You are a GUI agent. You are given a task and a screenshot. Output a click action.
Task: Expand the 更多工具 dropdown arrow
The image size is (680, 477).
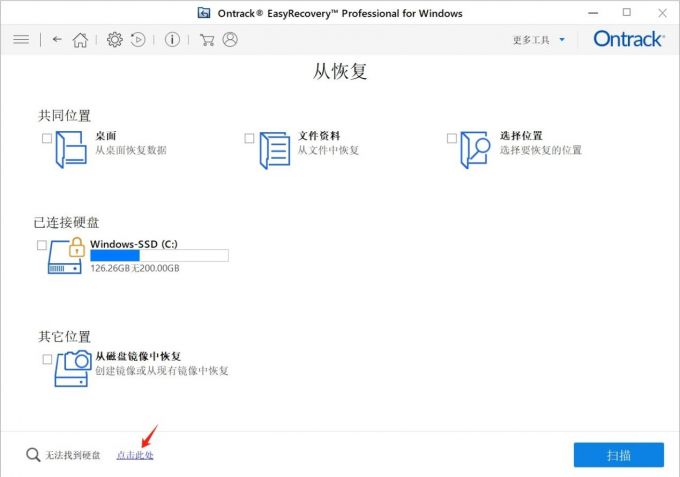562,40
